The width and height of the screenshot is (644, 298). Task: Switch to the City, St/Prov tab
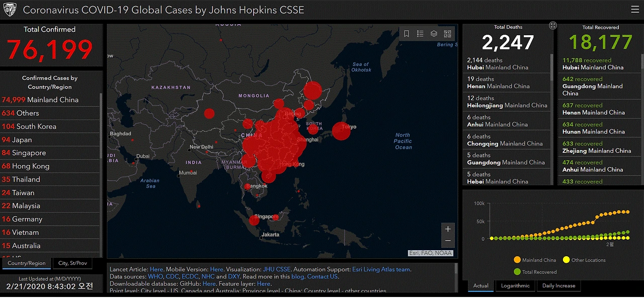72,263
